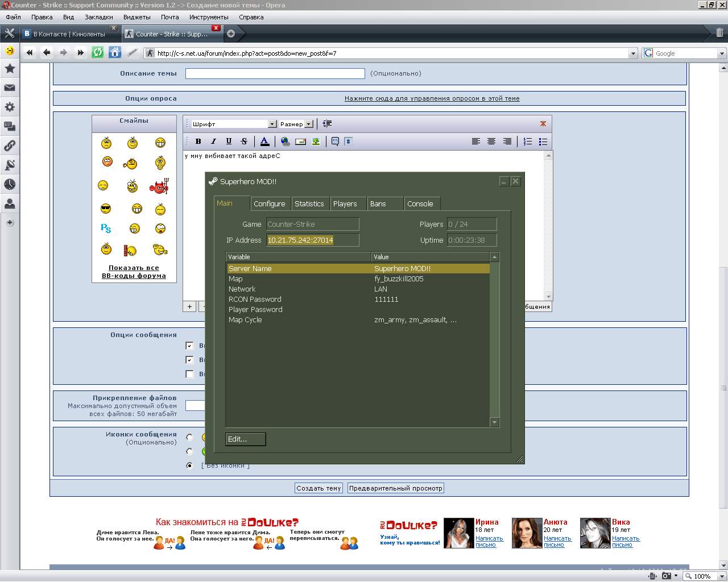Open a new tab with the plus button
728x582 pixels.
[x=231, y=34]
